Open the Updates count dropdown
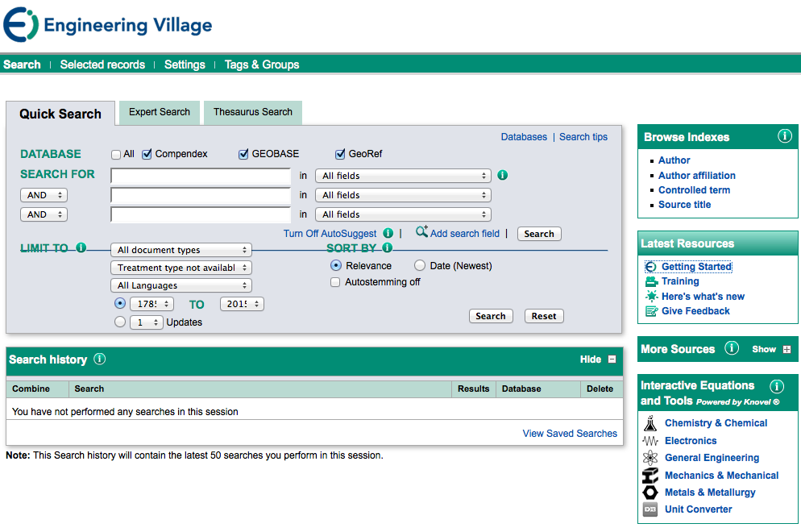This screenshot has width=801, height=532. pos(147,322)
